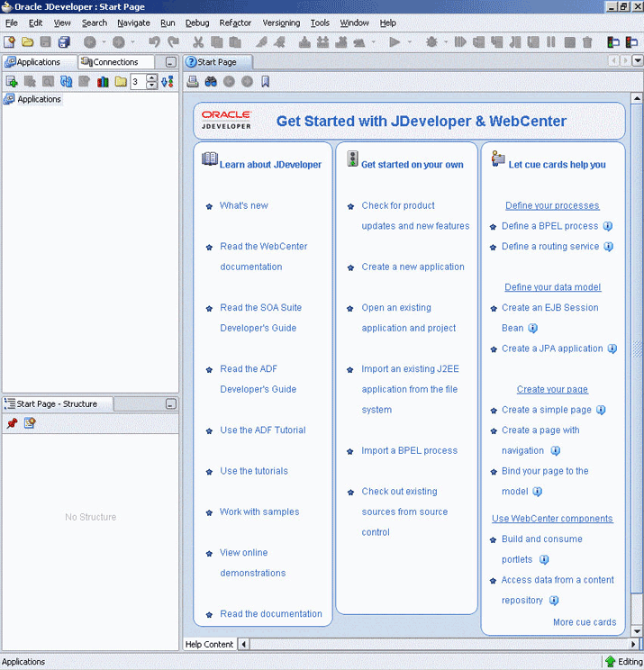Click the Debug bug icon
The image size is (644, 670).
(x=431, y=41)
